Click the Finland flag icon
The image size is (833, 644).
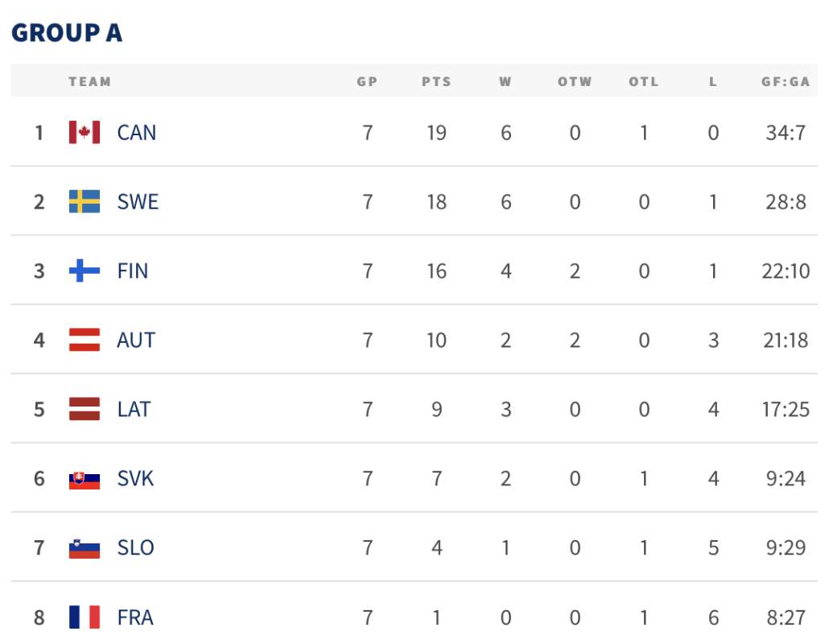[85, 270]
